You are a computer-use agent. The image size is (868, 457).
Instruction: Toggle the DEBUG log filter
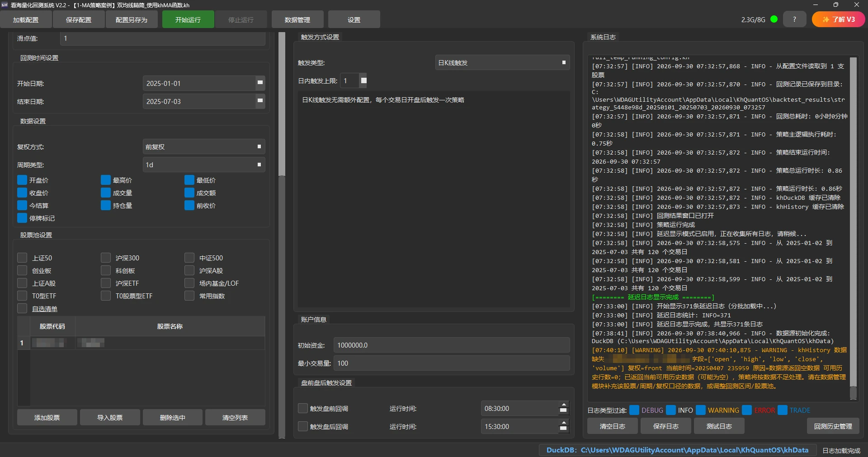coord(634,410)
